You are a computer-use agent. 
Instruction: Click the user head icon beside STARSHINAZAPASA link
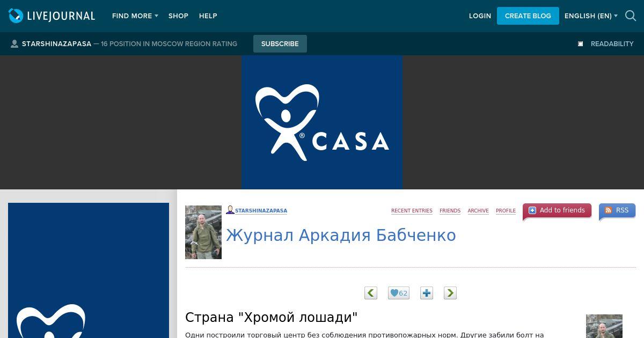[230, 210]
